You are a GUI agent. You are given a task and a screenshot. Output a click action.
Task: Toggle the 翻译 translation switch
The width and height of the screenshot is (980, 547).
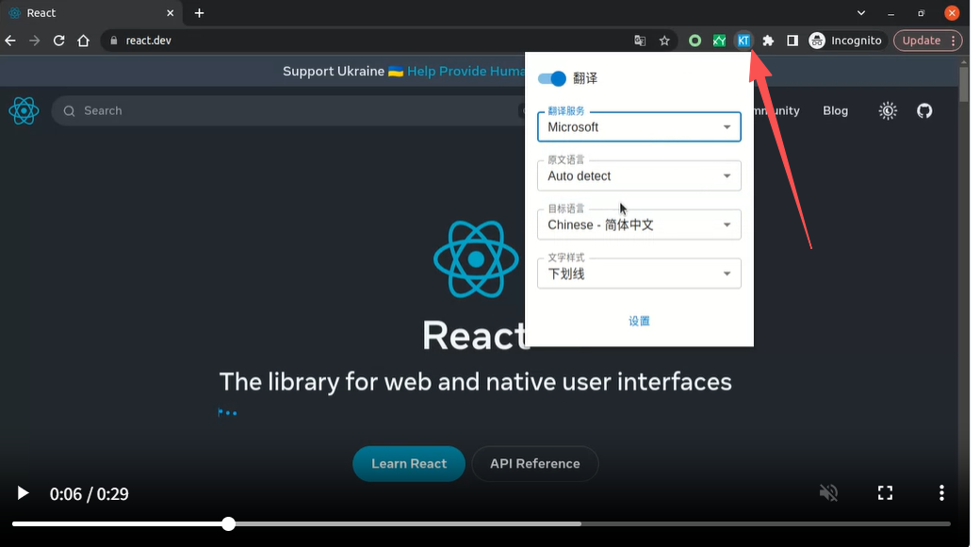(x=552, y=78)
